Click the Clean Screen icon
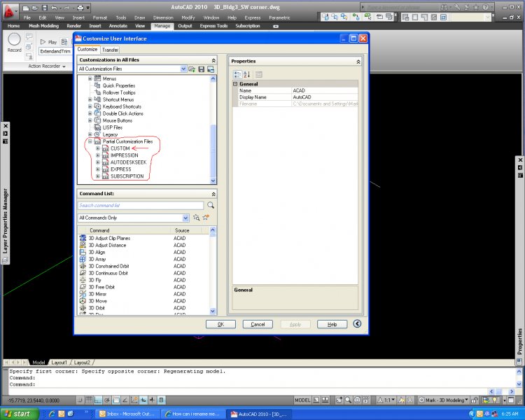This screenshot has width=525, height=420. tap(511, 400)
